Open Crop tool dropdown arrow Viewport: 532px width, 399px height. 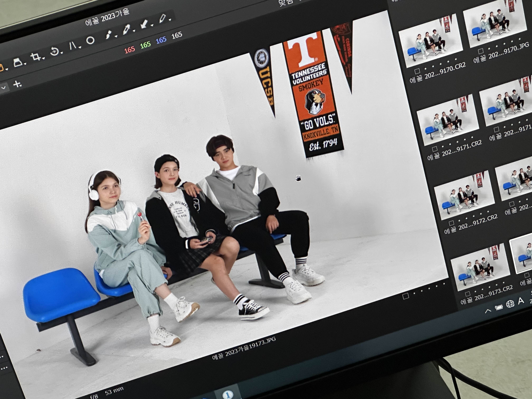tap(43, 58)
